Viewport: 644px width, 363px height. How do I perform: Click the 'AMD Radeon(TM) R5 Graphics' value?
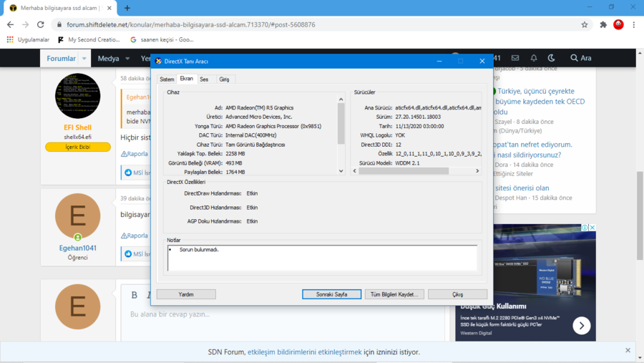(x=259, y=107)
